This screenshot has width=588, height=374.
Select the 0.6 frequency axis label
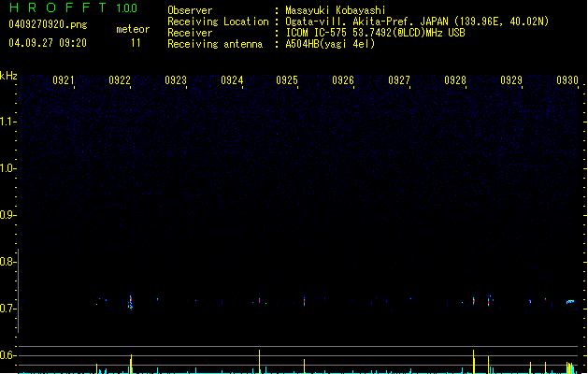(x=8, y=355)
